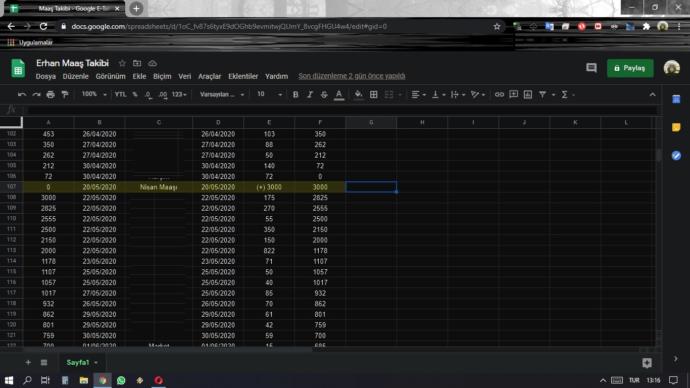
Task: Select the Nisan Maaşı cell
Action: tap(158, 187)
